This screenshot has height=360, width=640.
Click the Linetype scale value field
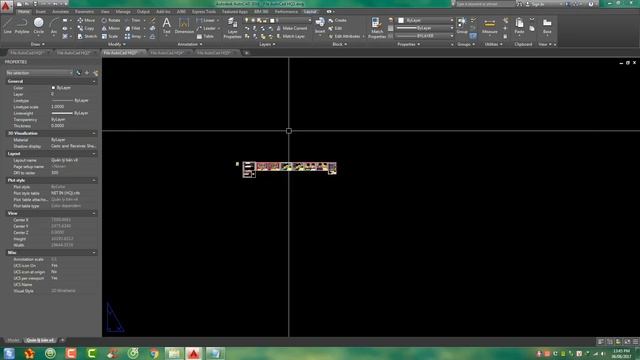tap(73, 107)
